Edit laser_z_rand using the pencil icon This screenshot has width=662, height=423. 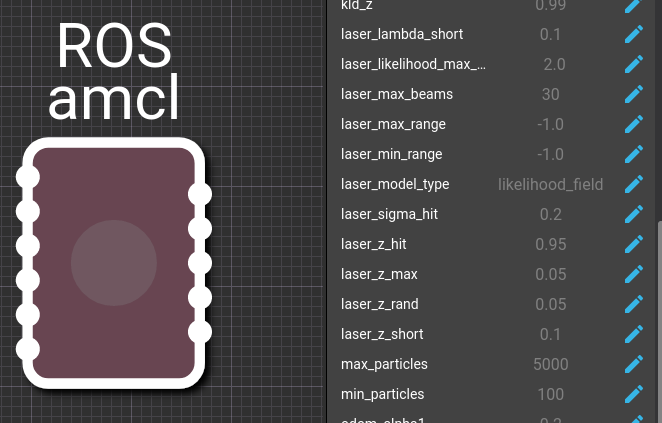click(x=634, y=304)
